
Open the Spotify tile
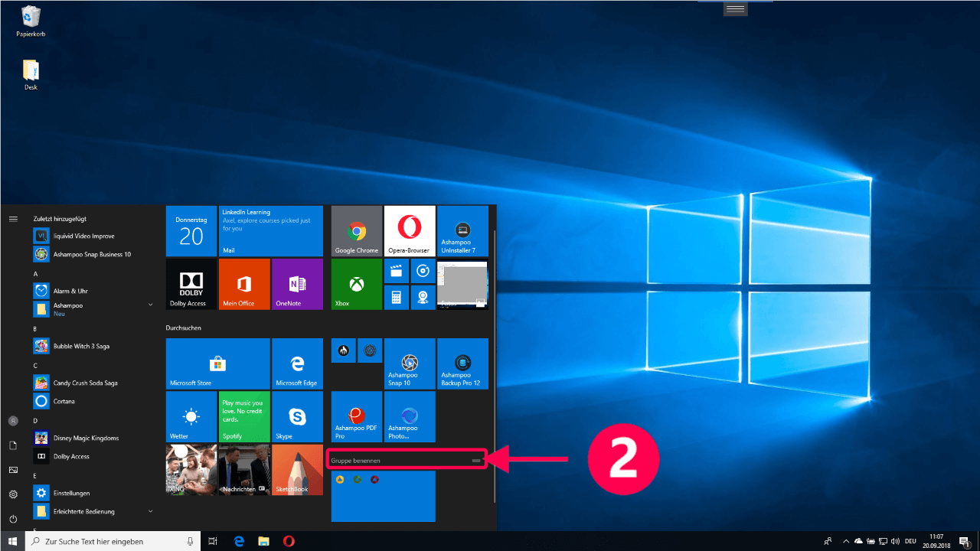click(x=244, y=416)
